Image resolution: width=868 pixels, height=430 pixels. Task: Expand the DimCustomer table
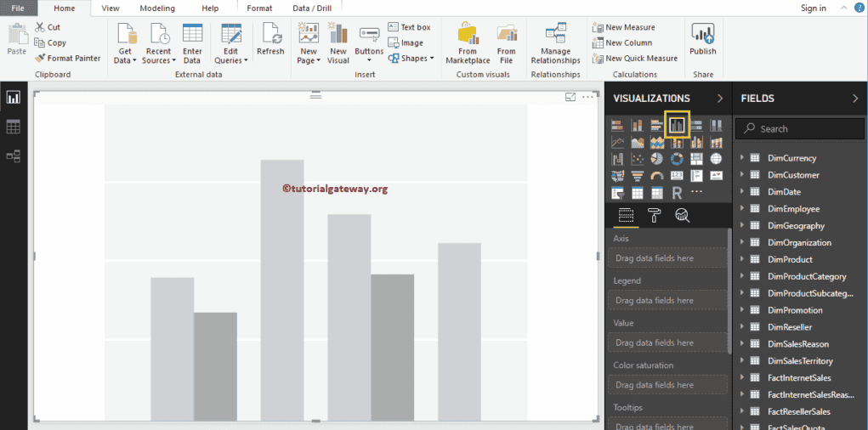[x=742, y=175]
